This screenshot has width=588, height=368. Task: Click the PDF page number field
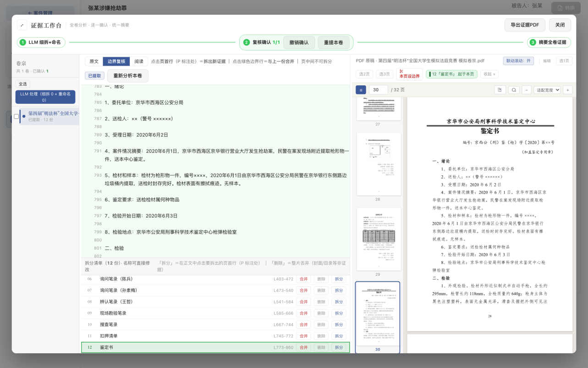click(x=378, y=90)
